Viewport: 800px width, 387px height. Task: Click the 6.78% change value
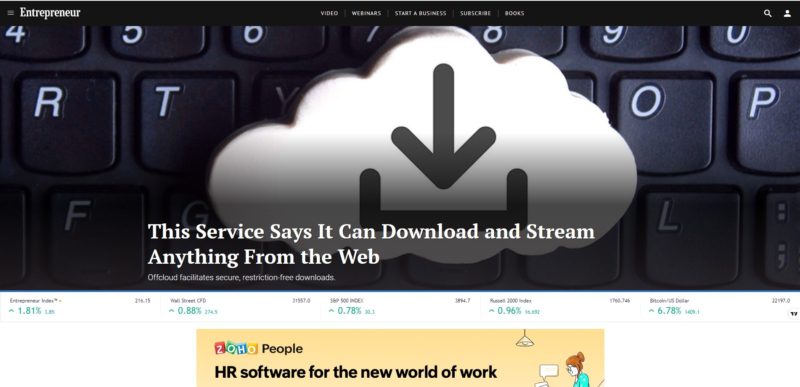pos(669,311)
